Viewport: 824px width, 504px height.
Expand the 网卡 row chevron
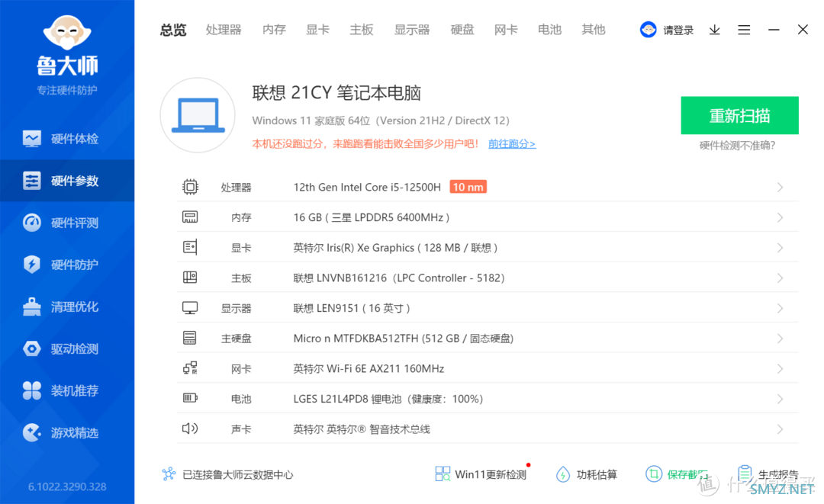tap(780, 368)
